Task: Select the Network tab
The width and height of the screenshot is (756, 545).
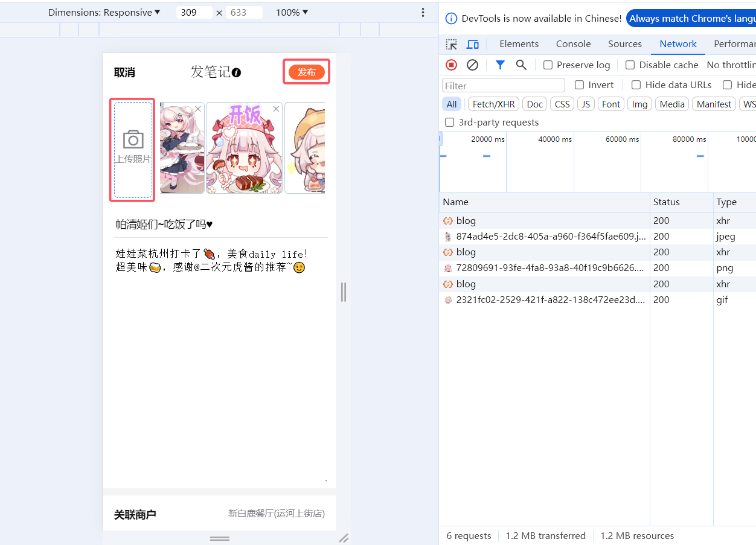Action: tap(678, 44)
